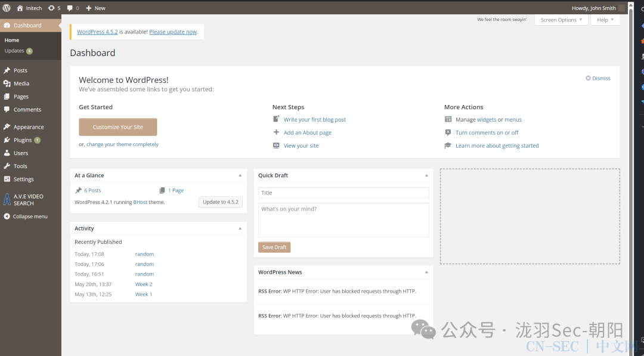
Task: Open the WordPress logo menu
Action: coord(7,8)
